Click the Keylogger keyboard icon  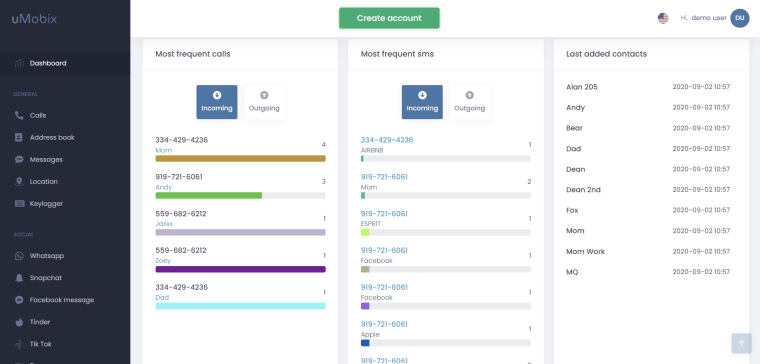(x=19, y=204)
